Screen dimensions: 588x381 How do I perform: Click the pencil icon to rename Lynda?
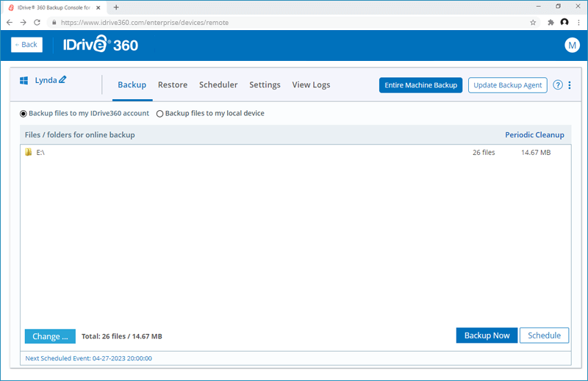point(62,80)
